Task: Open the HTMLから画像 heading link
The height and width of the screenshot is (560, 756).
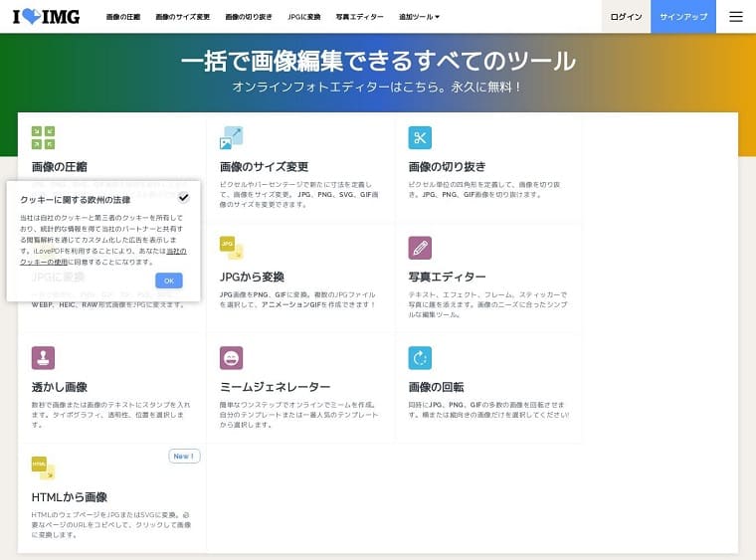Action: 69,497
